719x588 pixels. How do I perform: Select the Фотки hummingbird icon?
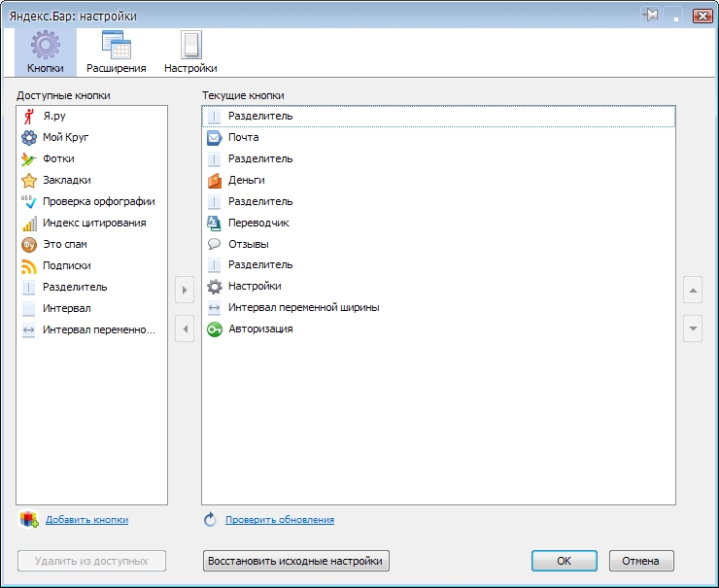(28, 158)
